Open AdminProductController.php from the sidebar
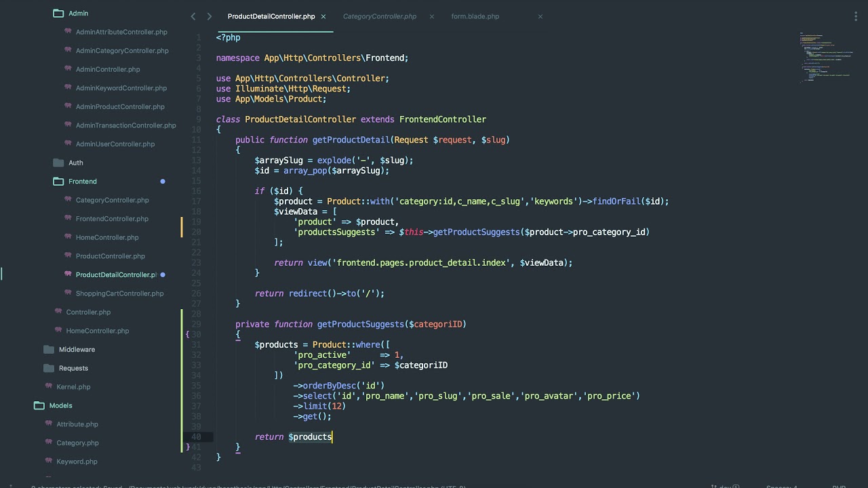Screen dimensions: 868x488 point(120,106)
